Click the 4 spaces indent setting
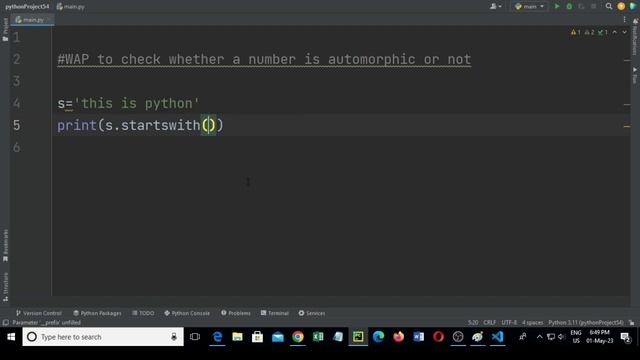The height and width of the screenshot is (360, 640). tap(533, 322)
